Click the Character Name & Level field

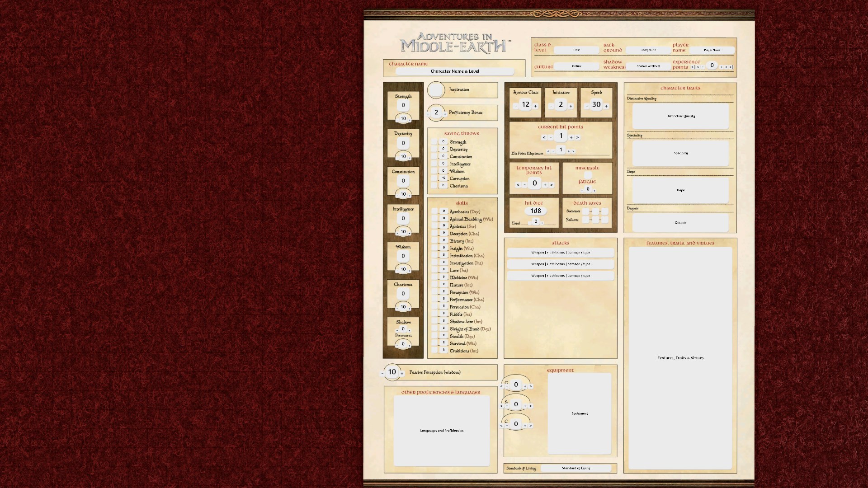[455, 71]
